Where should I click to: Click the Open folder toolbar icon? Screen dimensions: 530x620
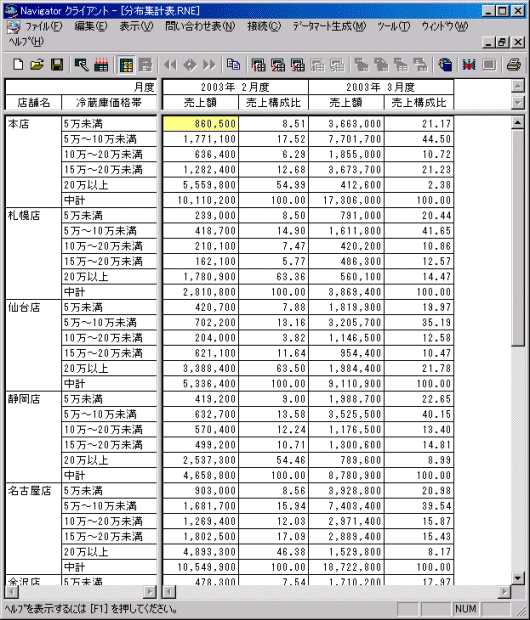coord(37,64)
